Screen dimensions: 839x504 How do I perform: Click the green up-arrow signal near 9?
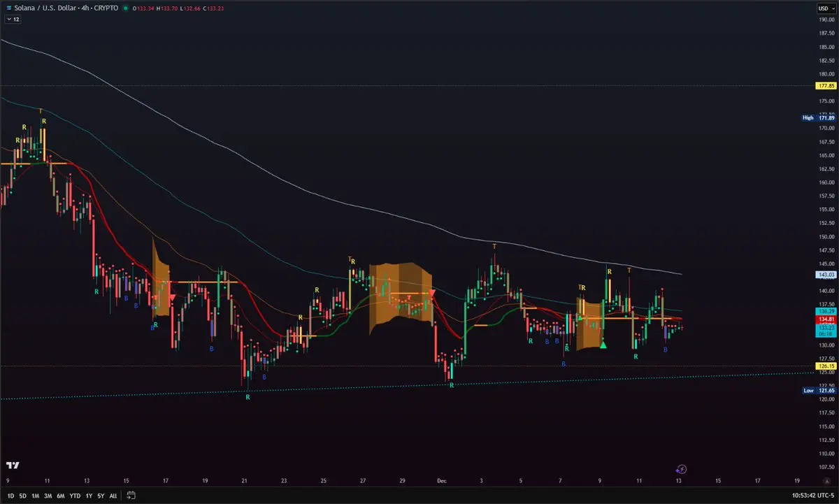603,344
